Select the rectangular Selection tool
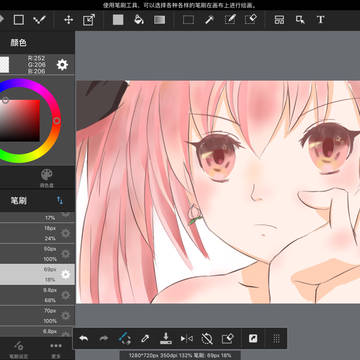 point(188,20)
